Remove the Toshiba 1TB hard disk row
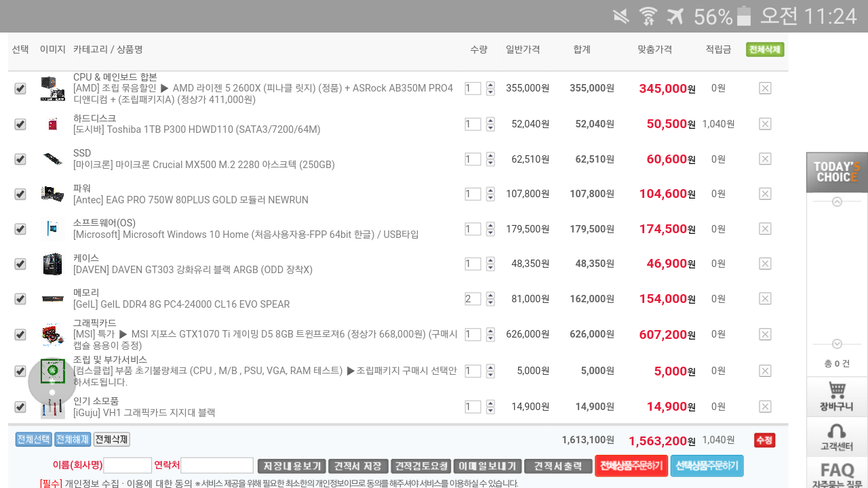This screenshot has height=488, width=868. (x=765, y=124)
